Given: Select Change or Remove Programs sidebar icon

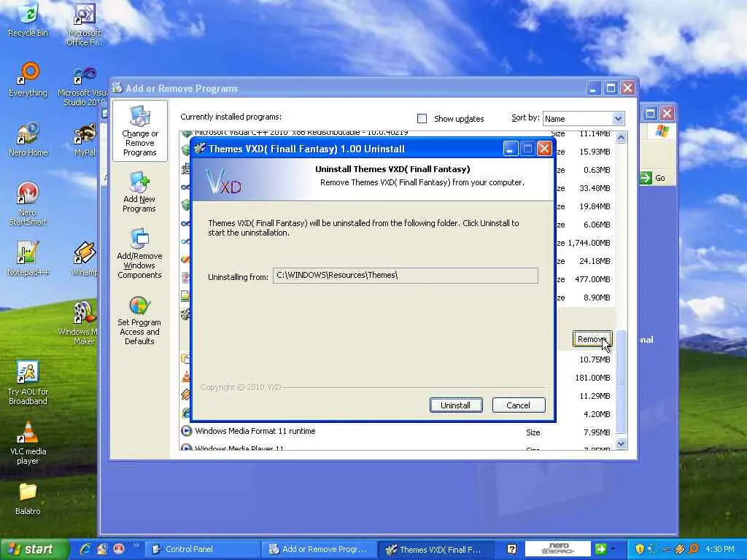Looking at the screenshot, I should [139, 131].
